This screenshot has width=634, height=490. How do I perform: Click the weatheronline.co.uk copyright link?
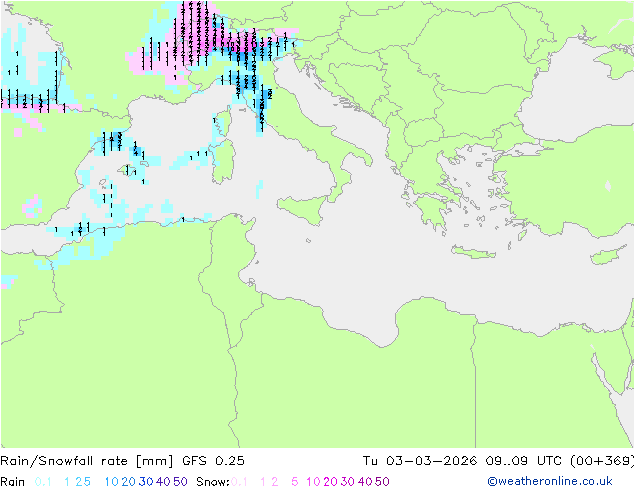coord(550,481)
